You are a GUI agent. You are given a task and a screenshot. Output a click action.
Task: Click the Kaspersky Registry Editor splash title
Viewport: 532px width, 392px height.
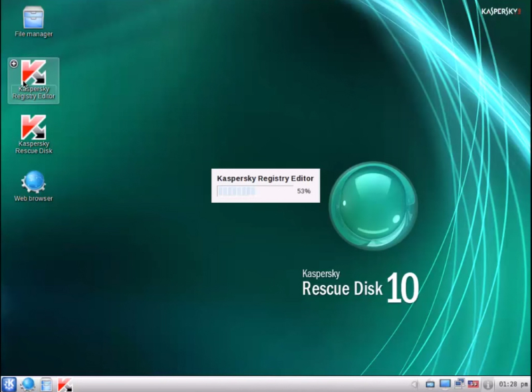click(265, 178)
